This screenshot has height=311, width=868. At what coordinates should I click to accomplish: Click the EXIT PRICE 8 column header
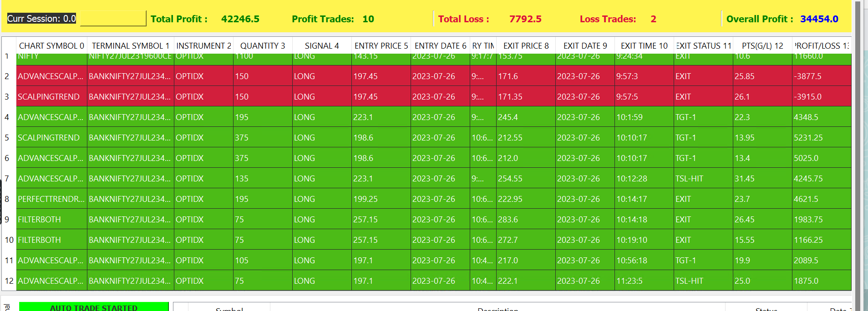(526, 45)
